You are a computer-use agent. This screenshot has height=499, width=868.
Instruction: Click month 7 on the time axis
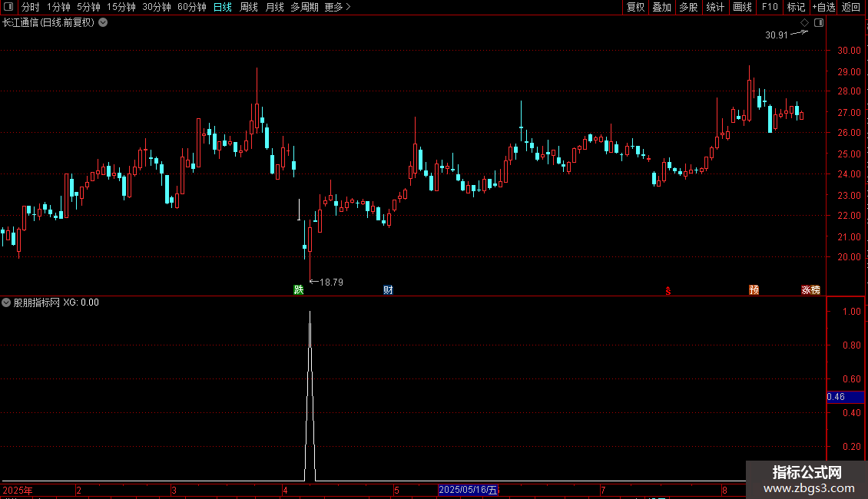603,490
